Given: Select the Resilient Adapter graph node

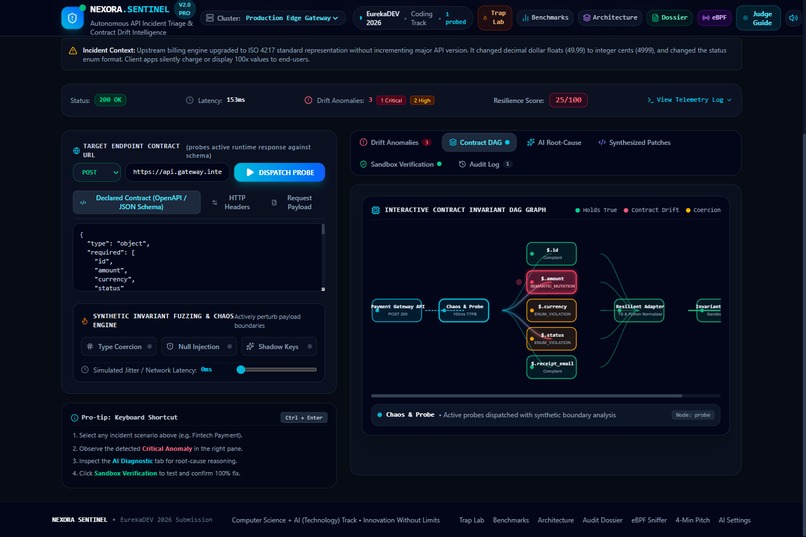Looking at the screenshot, I should point(639,310).
